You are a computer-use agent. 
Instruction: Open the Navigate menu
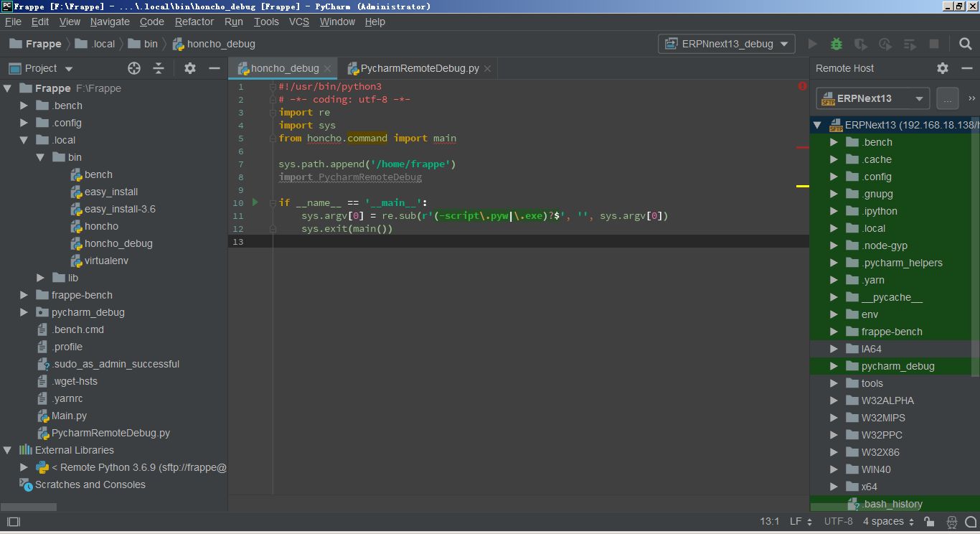110,22
